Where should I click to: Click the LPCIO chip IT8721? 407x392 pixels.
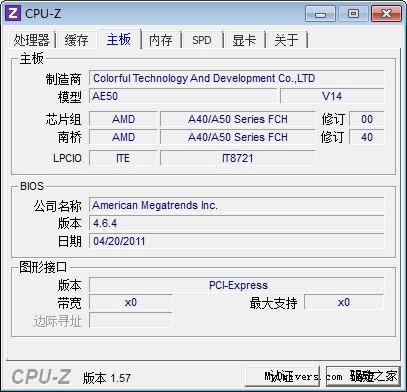click(x=237, y=158)
